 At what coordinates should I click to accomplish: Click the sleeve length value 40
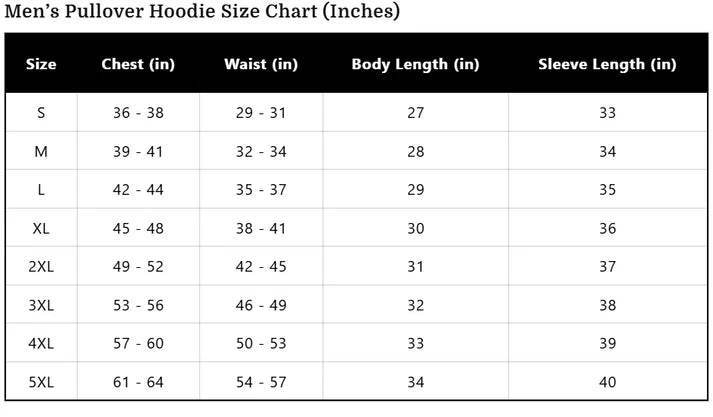click(607, 382)
